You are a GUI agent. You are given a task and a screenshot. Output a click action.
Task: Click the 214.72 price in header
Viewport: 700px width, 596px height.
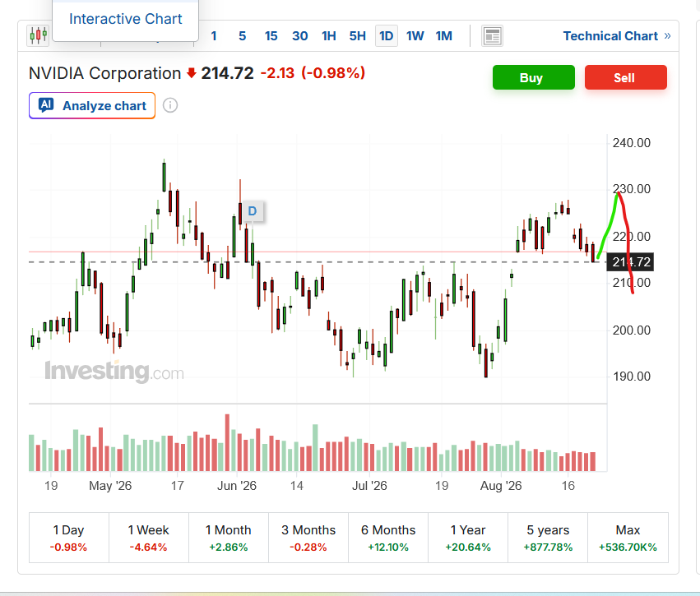[227, 73]
